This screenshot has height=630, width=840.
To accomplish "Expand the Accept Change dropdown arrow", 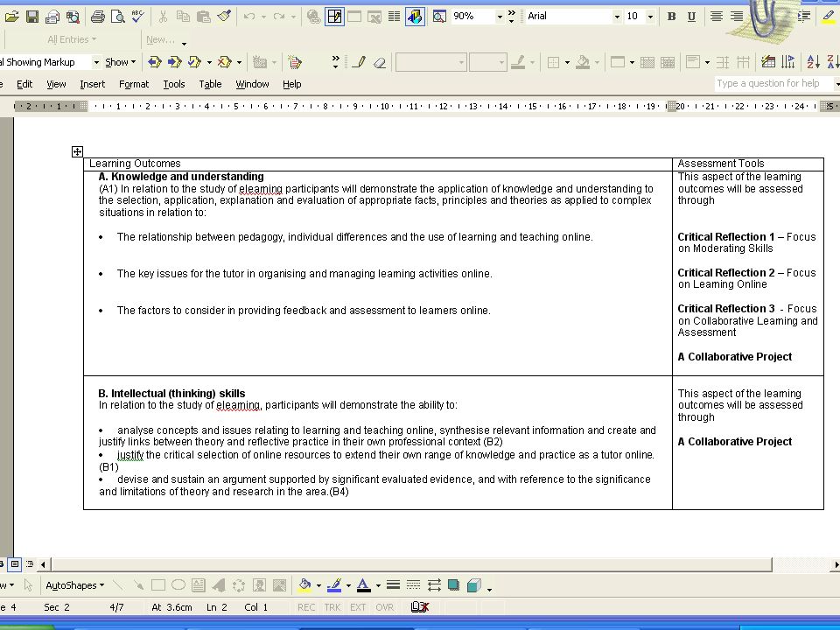I will pos(209,62).
